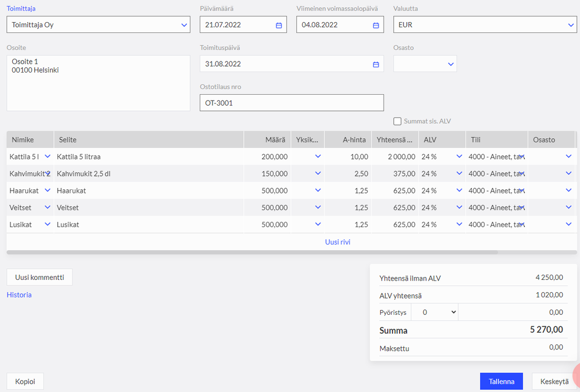Clear the Tili value on Kattila row

pos(521,157)
